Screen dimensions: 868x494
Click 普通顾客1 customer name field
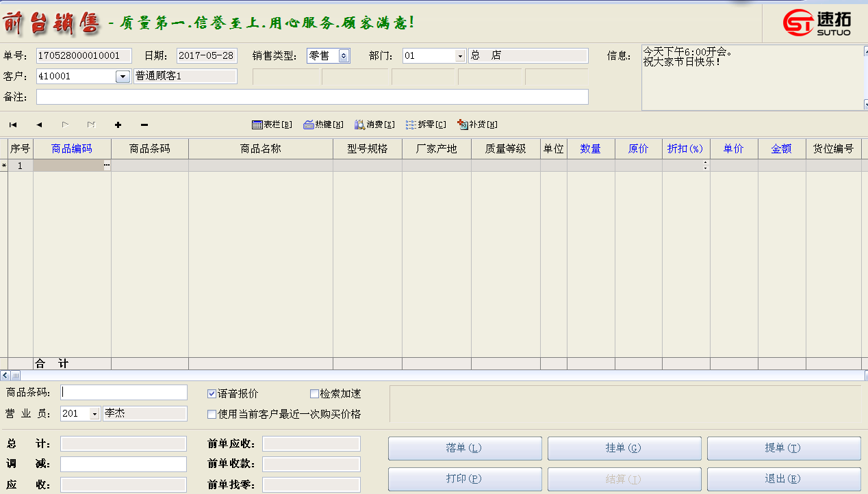185,77
